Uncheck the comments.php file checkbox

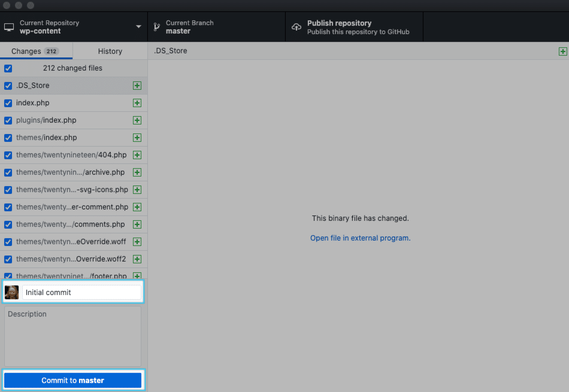[8, 224]
